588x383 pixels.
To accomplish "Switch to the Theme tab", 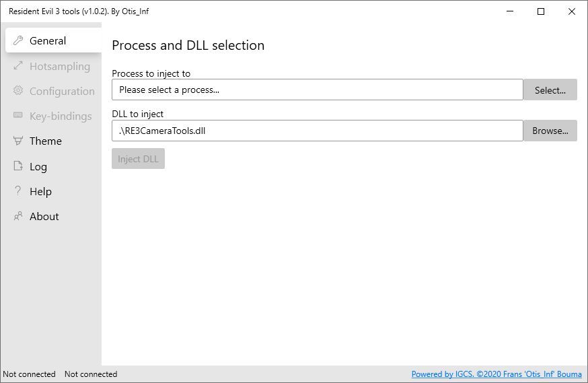I will pyautogui.click(x=46, y=141).
